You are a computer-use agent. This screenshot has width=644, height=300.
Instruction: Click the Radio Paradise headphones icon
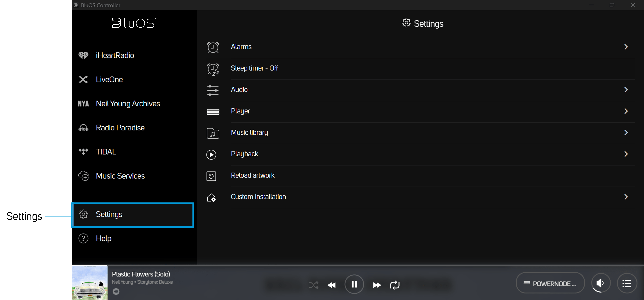[x=83, y=128]
